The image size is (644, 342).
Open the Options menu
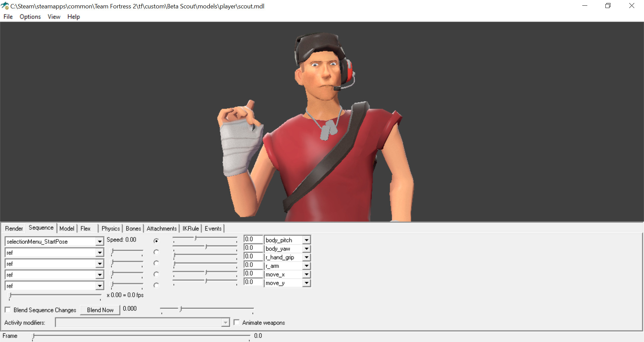click(x=30, y=16)
